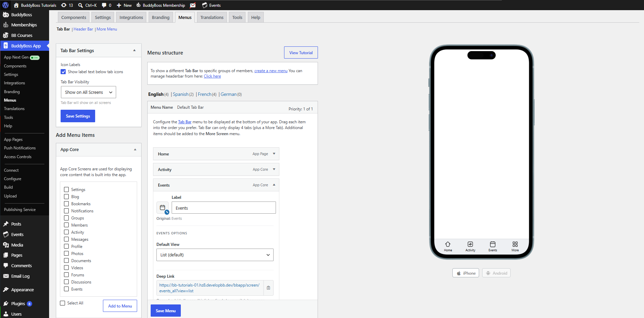Viewport: 644px width, 318px height.
Task: Copy the Deep Link URL via clipboard icon
Action: coord(269,288)
